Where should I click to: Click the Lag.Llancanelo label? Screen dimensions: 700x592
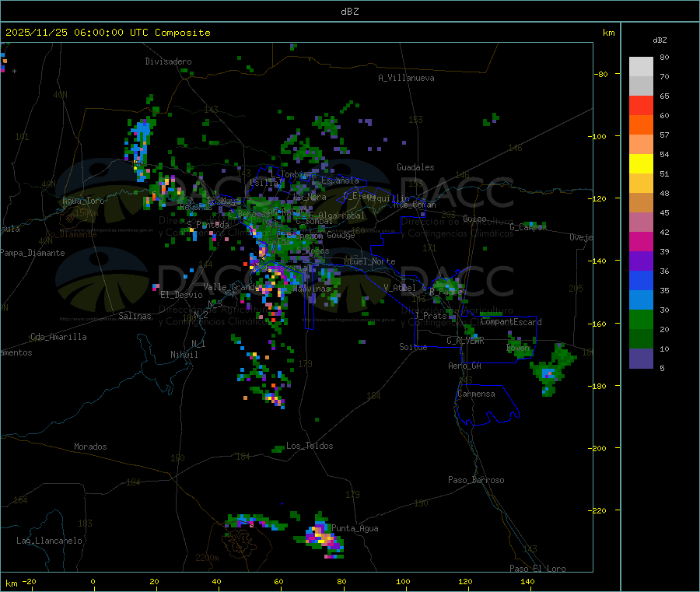49,541
